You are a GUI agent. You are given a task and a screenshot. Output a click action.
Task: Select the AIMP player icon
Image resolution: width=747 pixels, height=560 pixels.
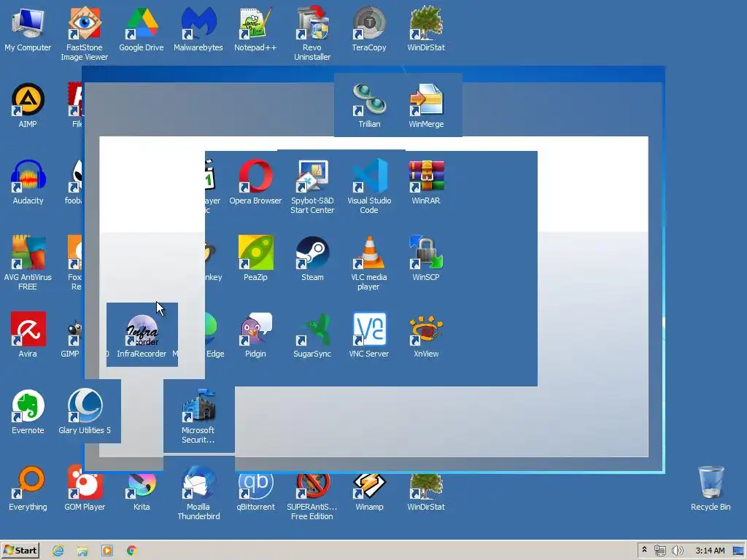point(28,105)
